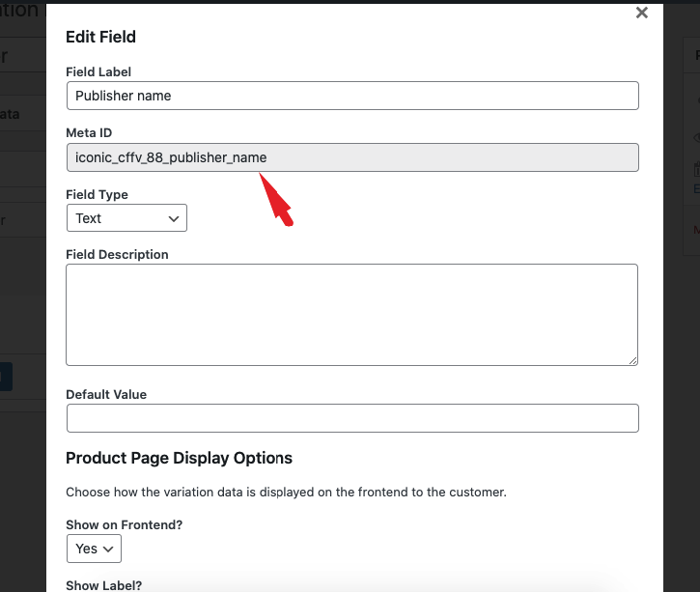Click the 'Meta ID' caption text
The image size is (700, 592).
89,132
